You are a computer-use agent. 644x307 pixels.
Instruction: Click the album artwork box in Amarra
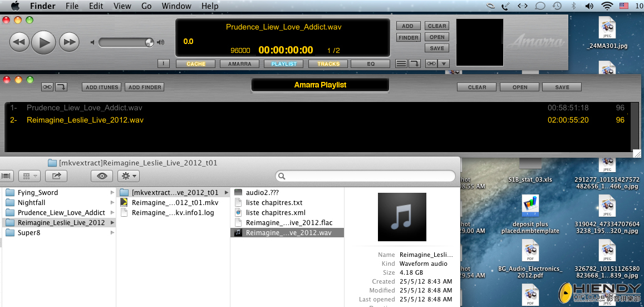pos(480,42)
